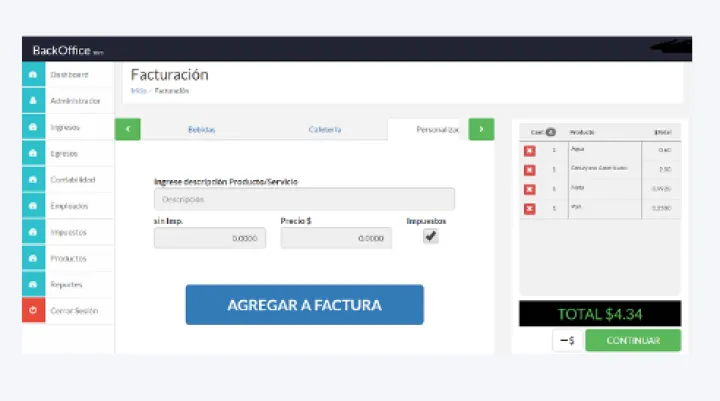Screen dimensions: 720x401
Task: Switch to the Bebidas tab
Action: pyautogui.click(x=201, y=130)
